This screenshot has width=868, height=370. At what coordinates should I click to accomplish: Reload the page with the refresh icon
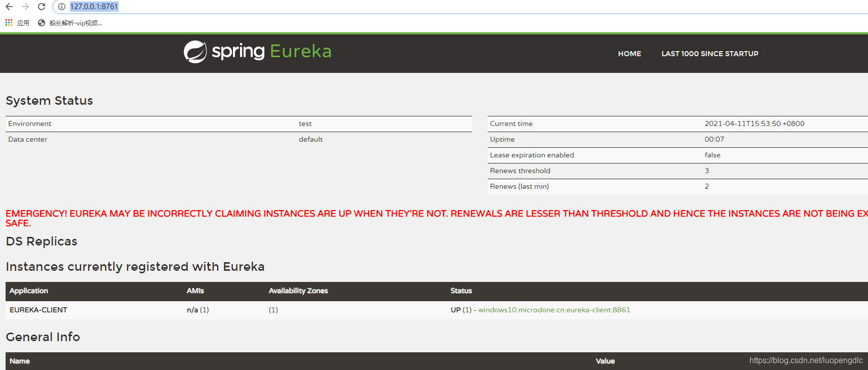point(42,7)
